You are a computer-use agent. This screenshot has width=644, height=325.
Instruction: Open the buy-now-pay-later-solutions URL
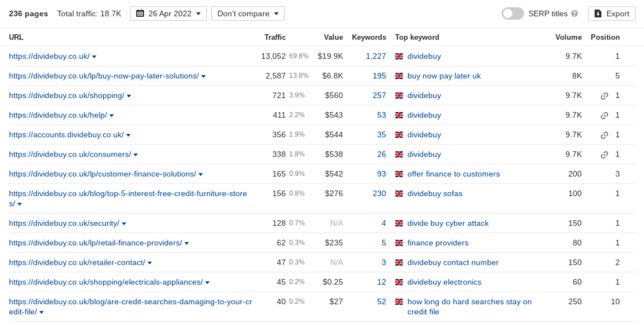[104, 76]
